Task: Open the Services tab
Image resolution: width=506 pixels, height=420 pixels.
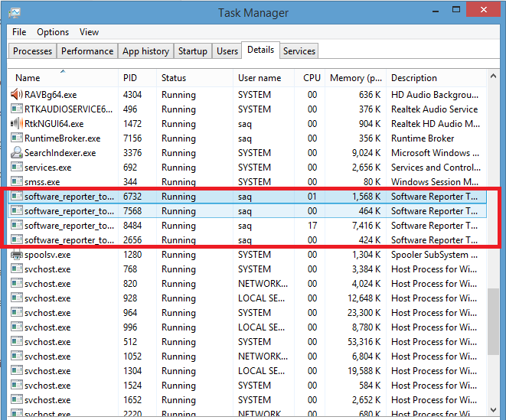Action: point(299,51)
